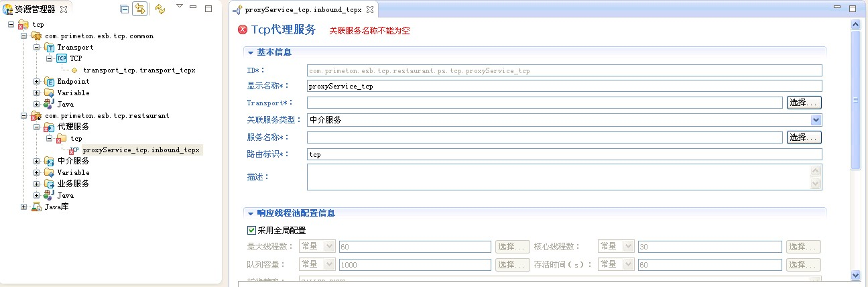Click the 描述 text area
Screen dimensions: 868x287
(x=559, y=177)
